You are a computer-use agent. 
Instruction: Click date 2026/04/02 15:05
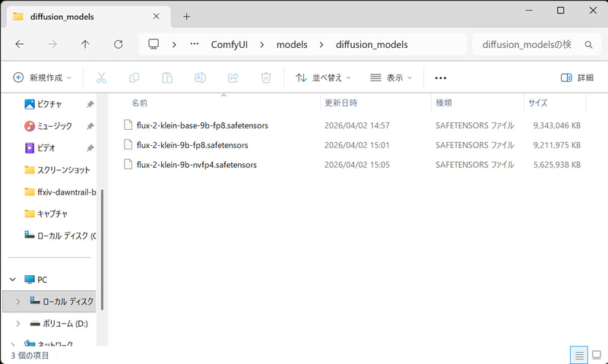357,165
